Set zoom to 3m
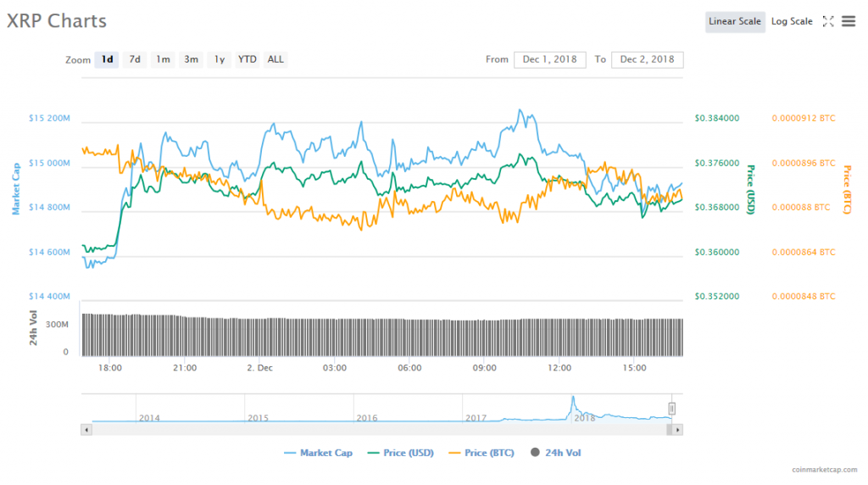 pyautogui.click(x=192, y=59)
